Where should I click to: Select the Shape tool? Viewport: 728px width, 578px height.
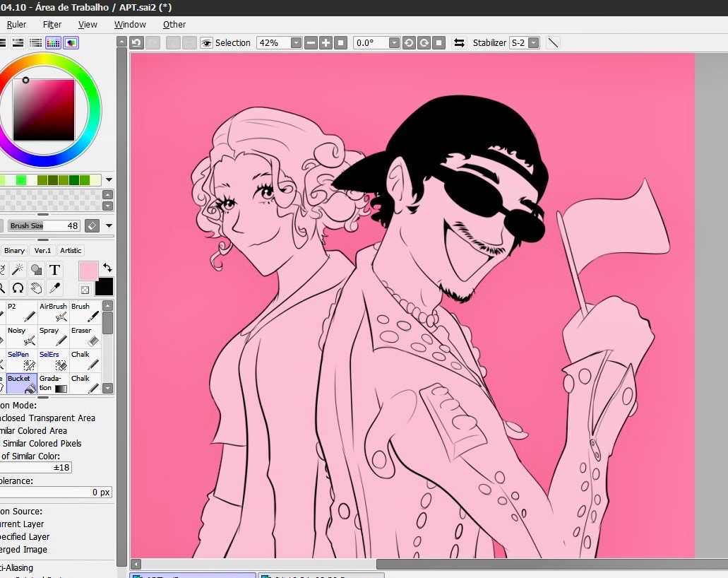pyautogui.click(x=36, y=269)
